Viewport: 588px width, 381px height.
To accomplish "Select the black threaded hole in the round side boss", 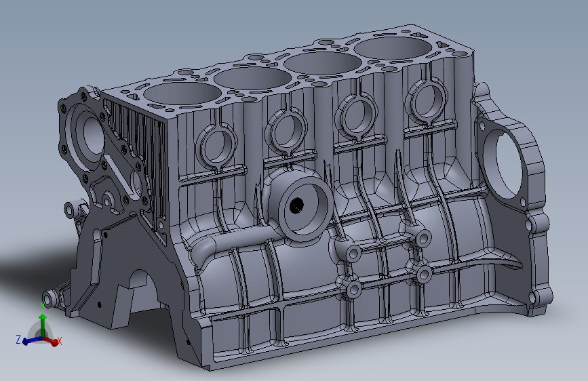I will 296,205.
